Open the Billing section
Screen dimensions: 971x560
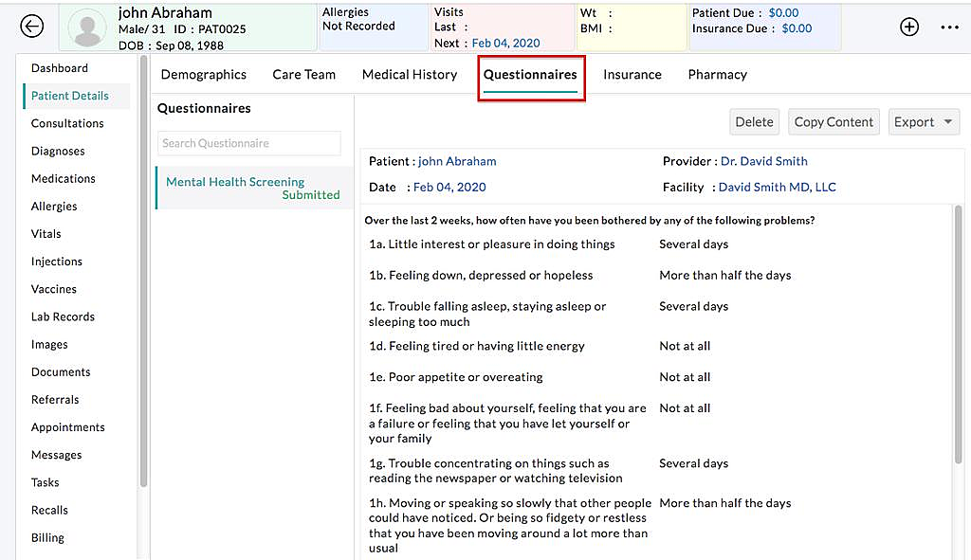pos(47,537)
